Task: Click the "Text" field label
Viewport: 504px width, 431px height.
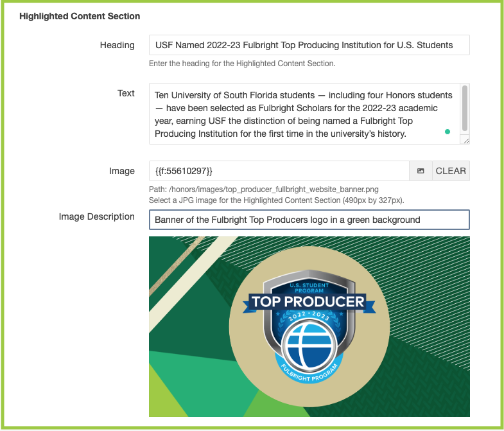Action: pos(126,93)
